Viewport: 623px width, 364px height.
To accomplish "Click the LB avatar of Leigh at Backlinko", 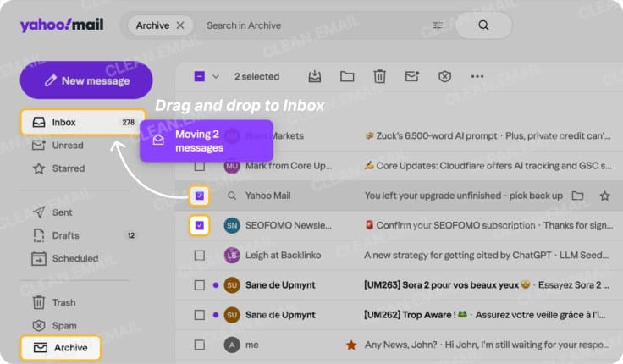I will click(232, 255).
